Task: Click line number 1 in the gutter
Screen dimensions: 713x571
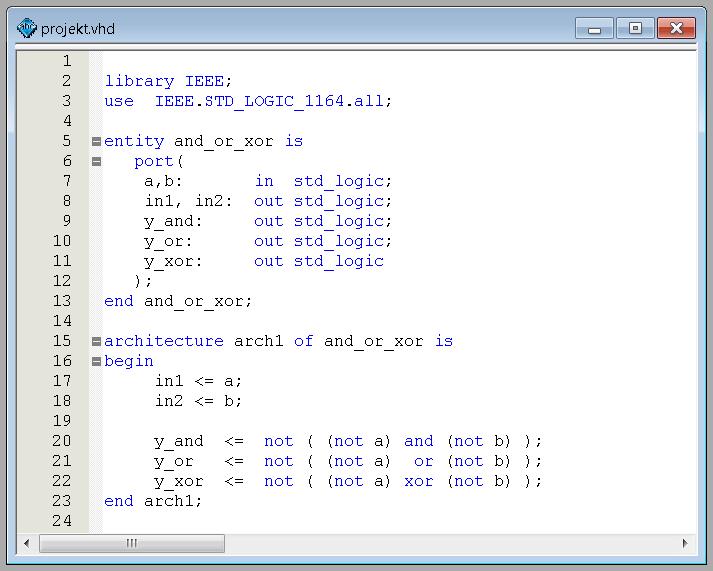Action: (x=67, y=61)
